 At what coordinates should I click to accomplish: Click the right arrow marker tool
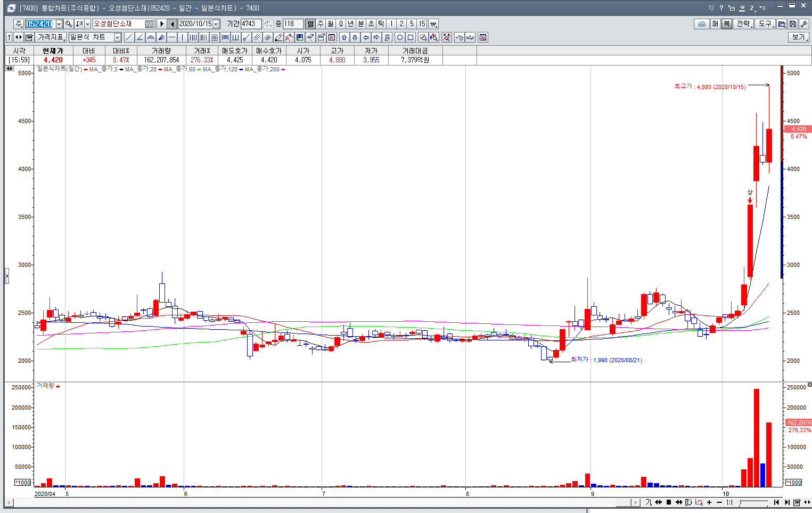376,37
